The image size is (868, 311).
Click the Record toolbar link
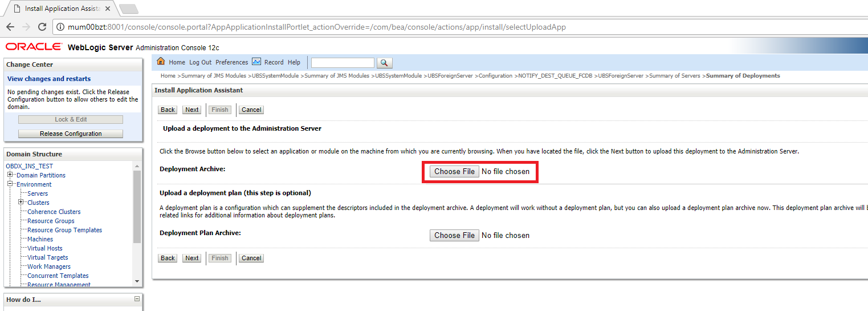click(x=274, y=62)
